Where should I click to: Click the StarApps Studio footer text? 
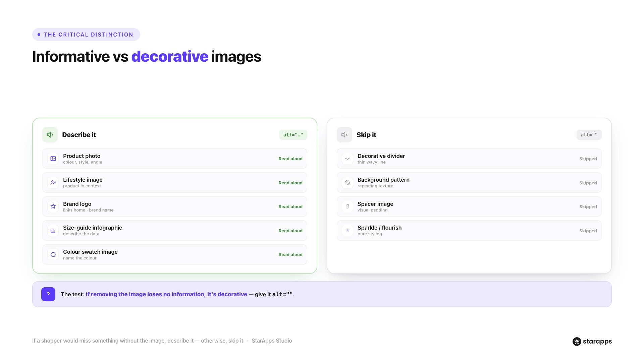tap(272, 341)
